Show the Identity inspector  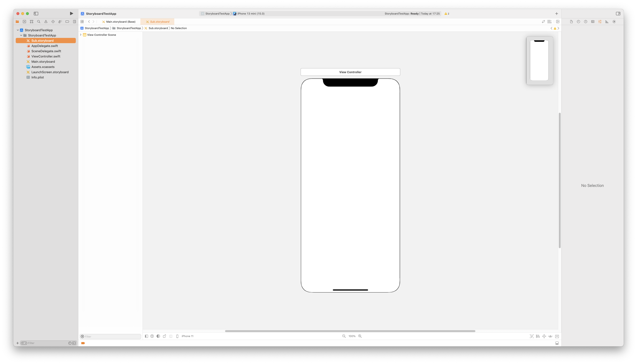coord(592,22)
